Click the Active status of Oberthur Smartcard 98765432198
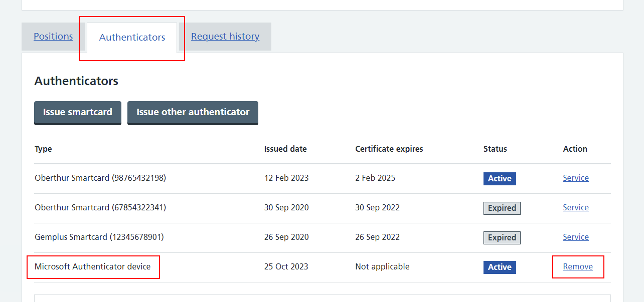644x302 pixels. click(x=500, y=179)
